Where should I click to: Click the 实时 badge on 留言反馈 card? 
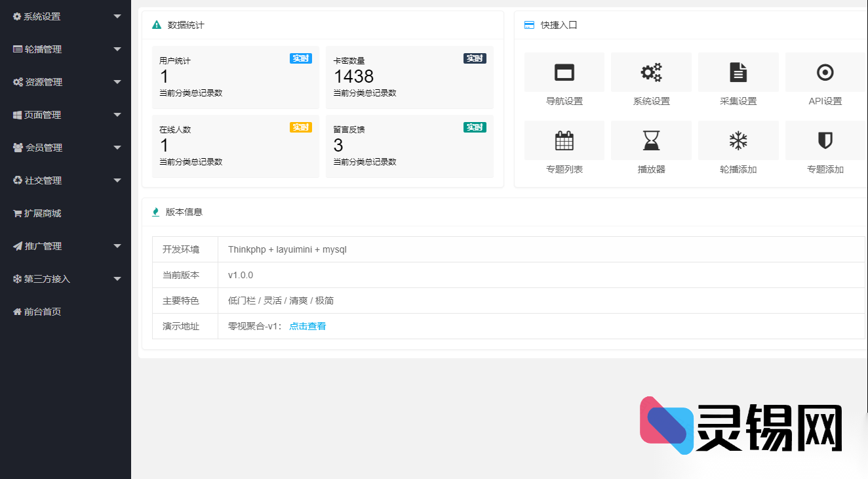point(475,127)
